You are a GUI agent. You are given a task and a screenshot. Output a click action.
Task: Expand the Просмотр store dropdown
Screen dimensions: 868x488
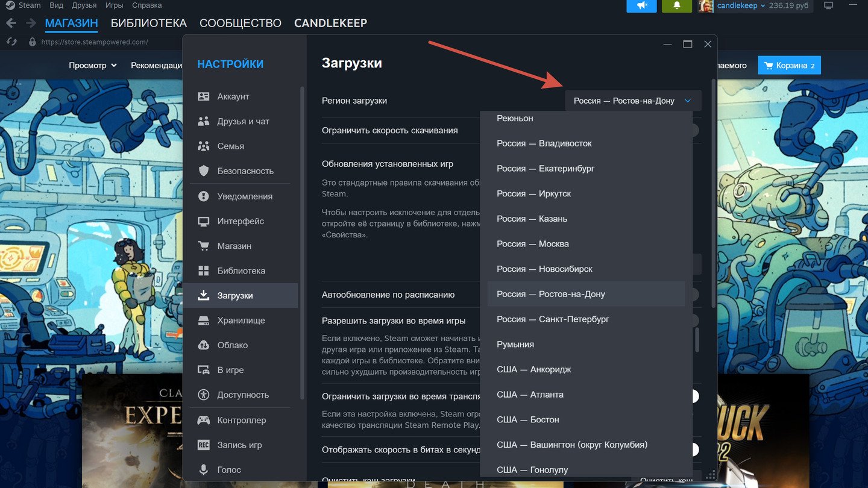tap(93, 65)
